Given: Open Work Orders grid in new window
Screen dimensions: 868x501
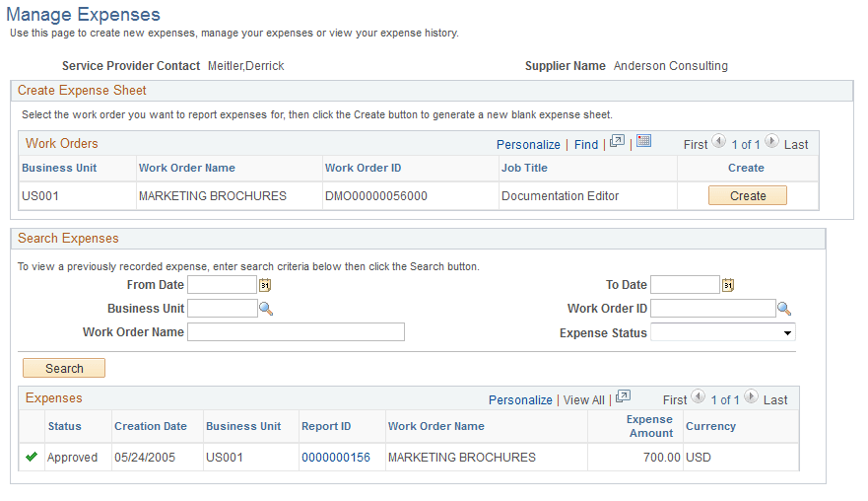Looking at the screenshot, I should [617, 142].
